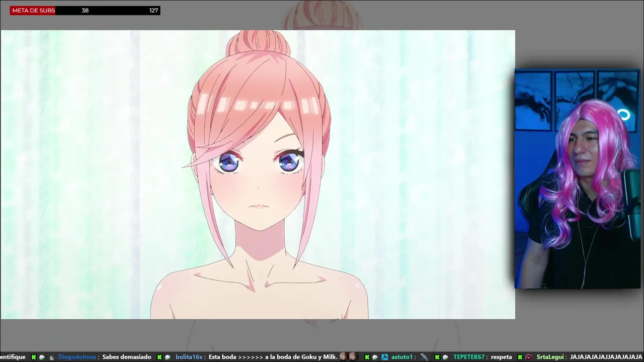
Task: Open bolita16x username in chat ticker
Action: point(189,357)
